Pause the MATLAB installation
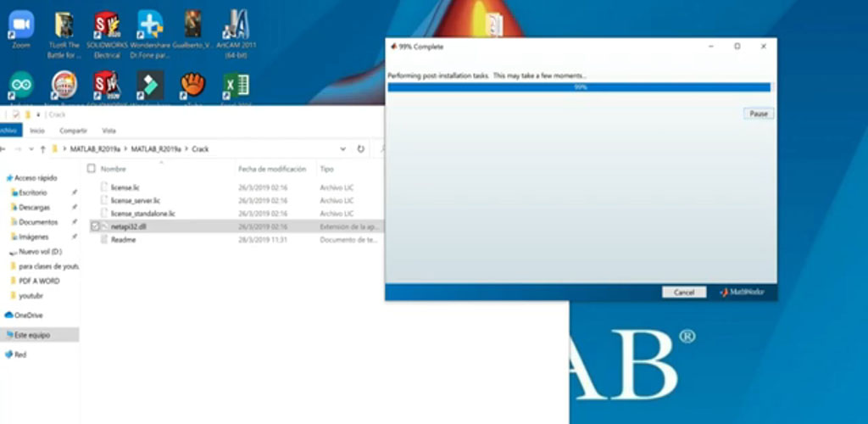 759,114
